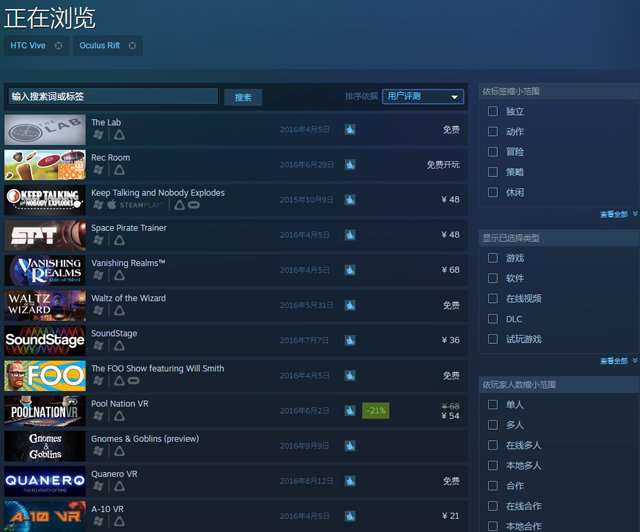Expand 查看全部 under the tag filter

(x=618, y=214)
